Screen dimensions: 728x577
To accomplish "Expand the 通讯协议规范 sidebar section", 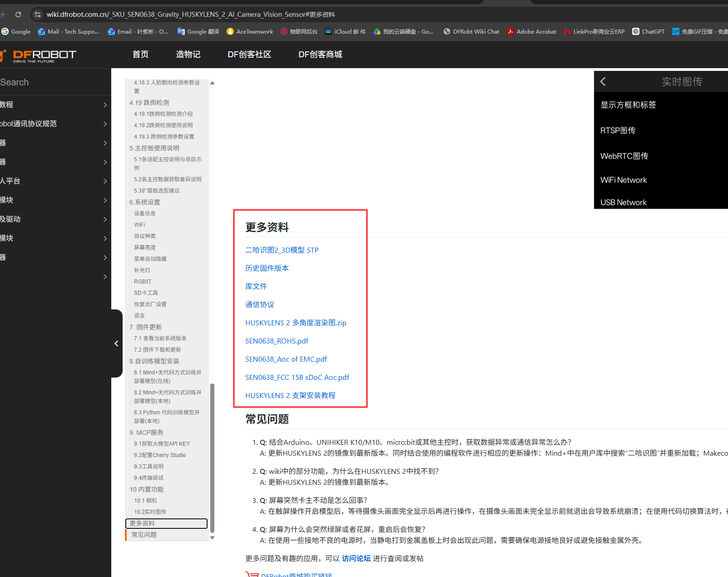I will point(55,124).
